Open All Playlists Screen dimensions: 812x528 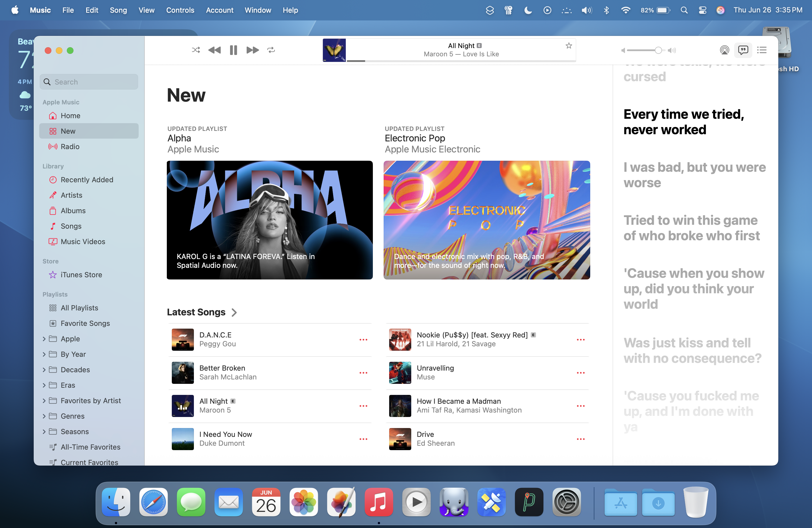pos(89,308)
